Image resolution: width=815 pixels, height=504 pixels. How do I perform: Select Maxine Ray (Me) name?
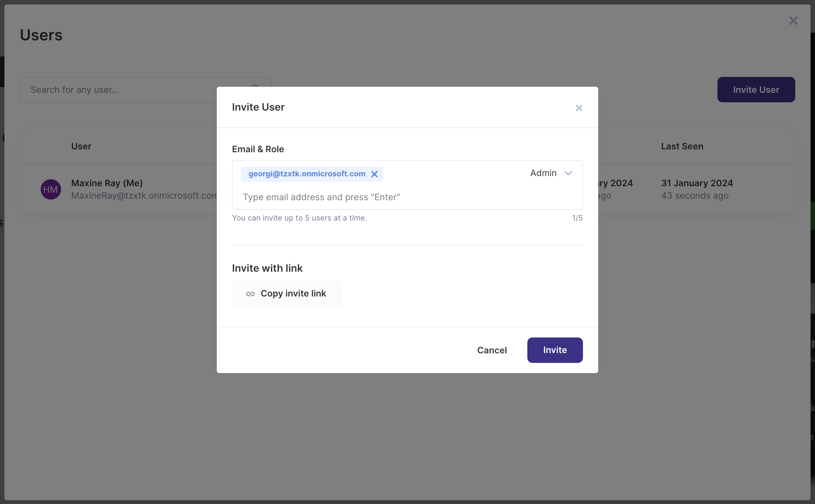(107, 183)
